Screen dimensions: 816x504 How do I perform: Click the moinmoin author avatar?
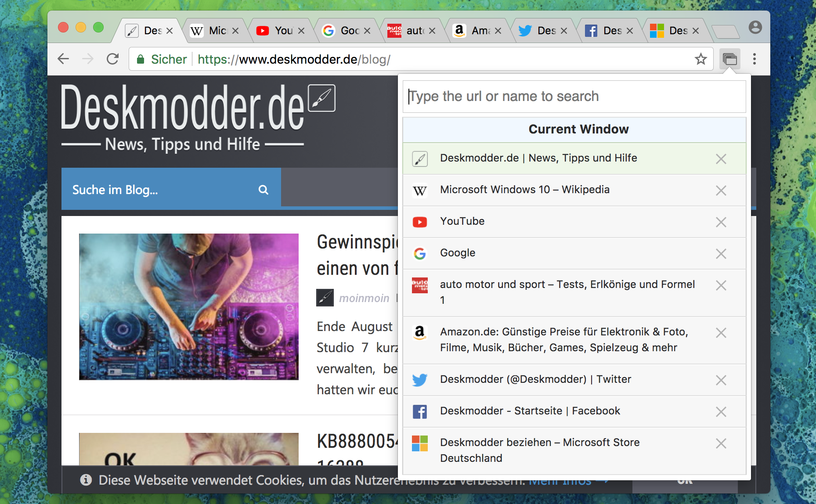325,298
